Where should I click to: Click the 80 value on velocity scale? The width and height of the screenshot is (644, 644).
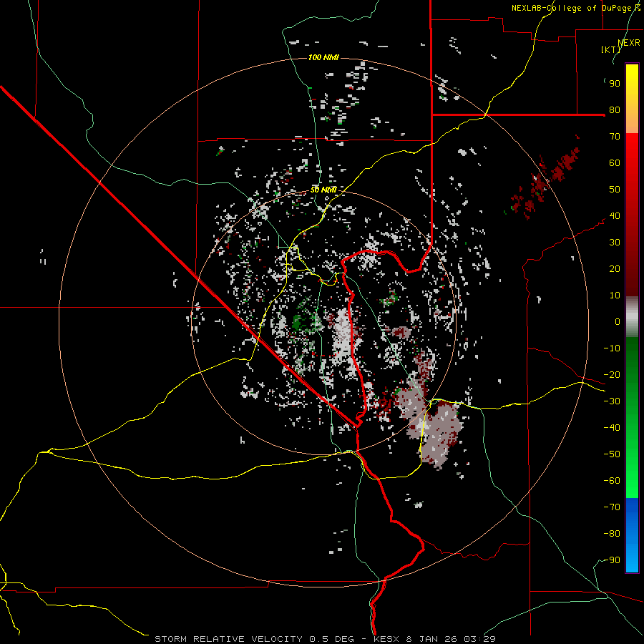click(x=615, y=110)
